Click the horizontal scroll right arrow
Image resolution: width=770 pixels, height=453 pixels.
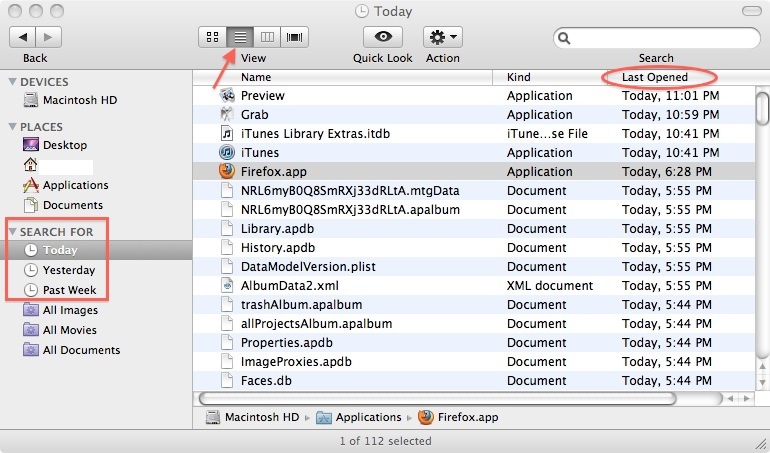tap(747, 398)
